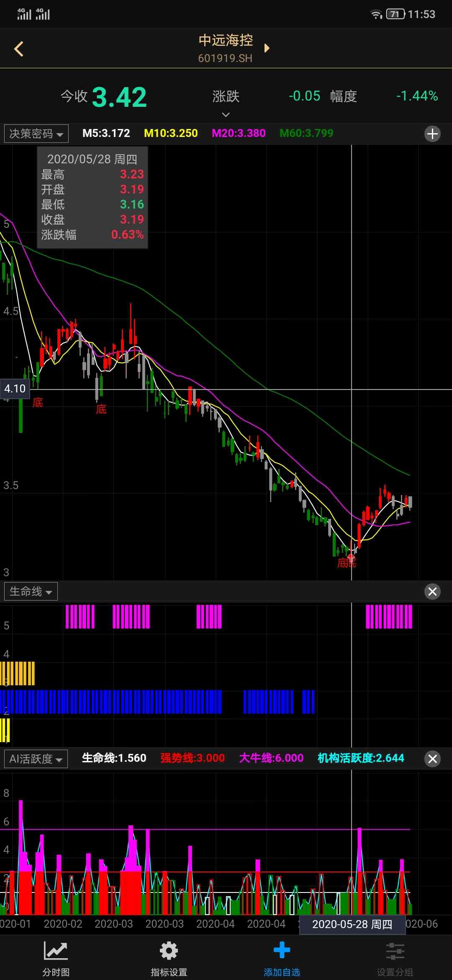
Task: Expand quote details chevron under 涨跌
Action: tap(226, 114)
